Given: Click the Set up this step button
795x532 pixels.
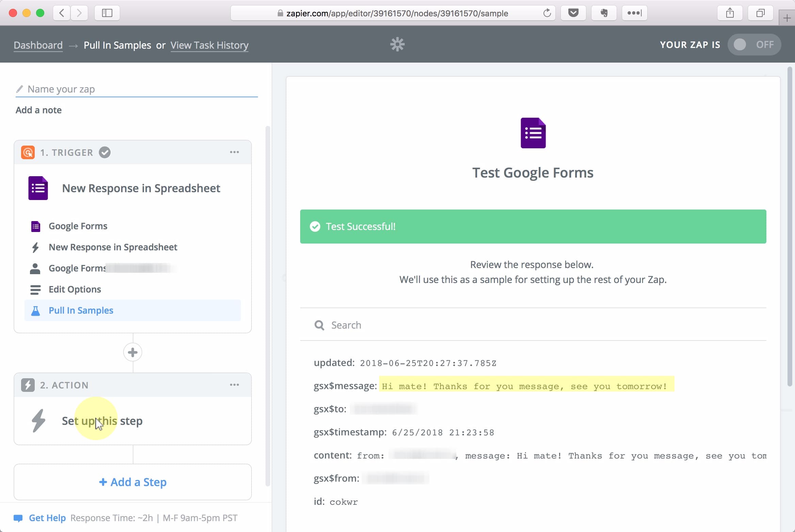Looking at the screenshot, I should (102, 420).
